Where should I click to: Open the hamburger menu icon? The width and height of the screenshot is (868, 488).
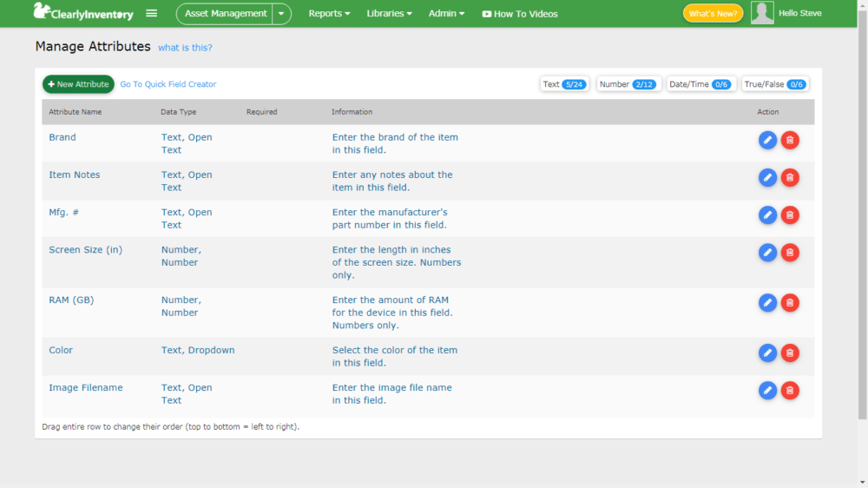click(x=151, y=13)
